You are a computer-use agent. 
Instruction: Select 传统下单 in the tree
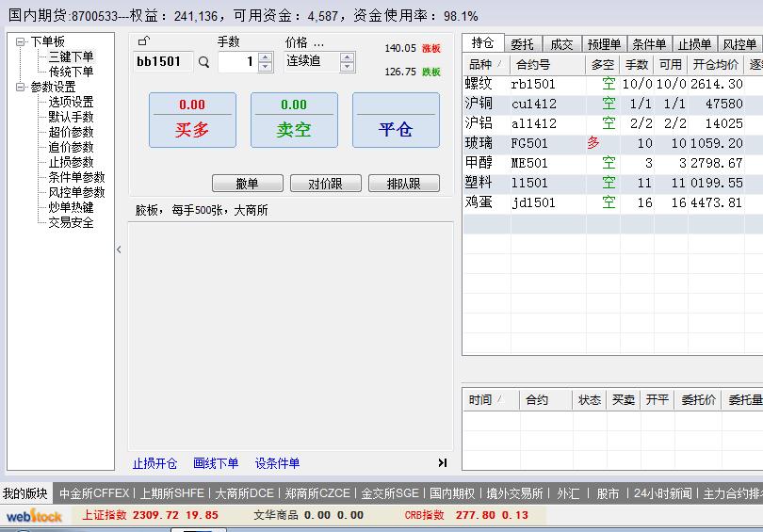71,72
